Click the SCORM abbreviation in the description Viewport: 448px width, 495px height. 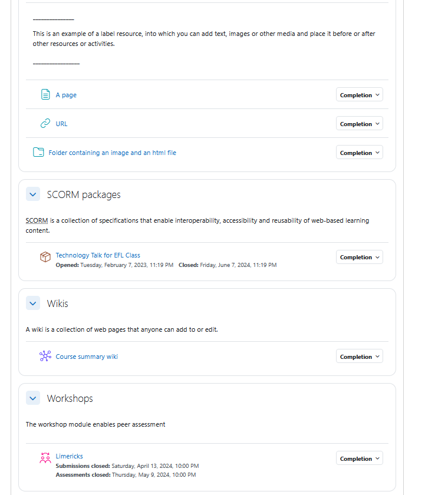37,220
